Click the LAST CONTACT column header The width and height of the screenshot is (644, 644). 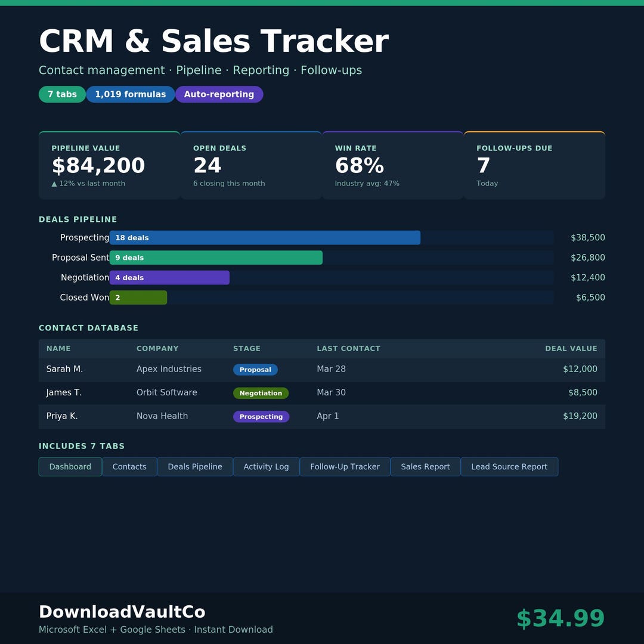(349, 348)
